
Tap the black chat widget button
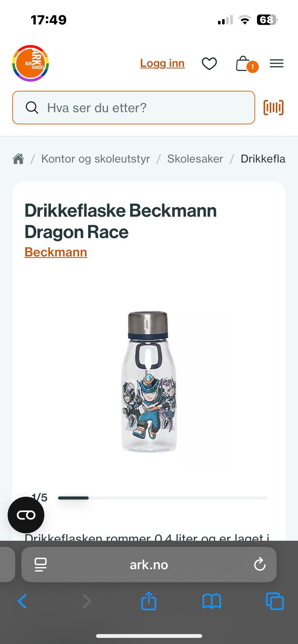(x=26, y=515)
